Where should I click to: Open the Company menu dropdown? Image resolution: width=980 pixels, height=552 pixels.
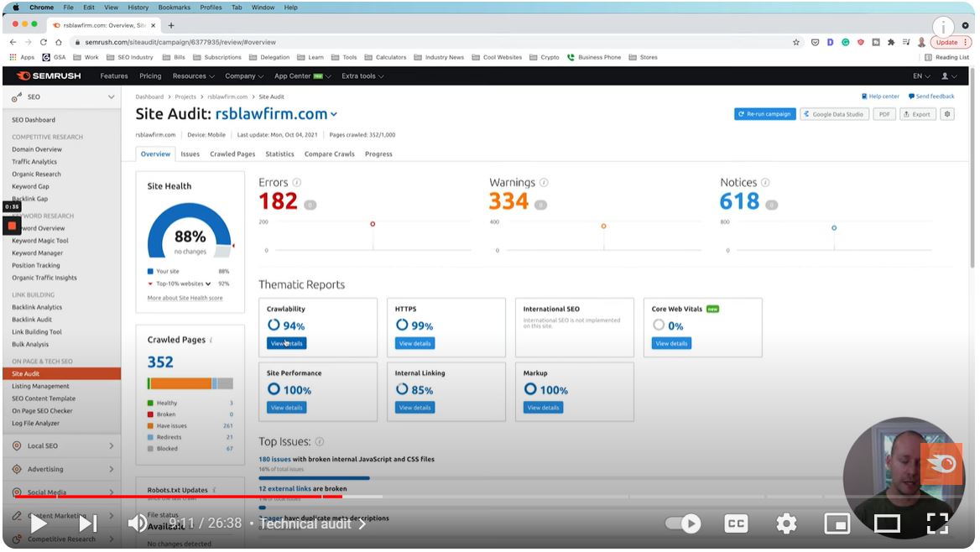[244, 76]
